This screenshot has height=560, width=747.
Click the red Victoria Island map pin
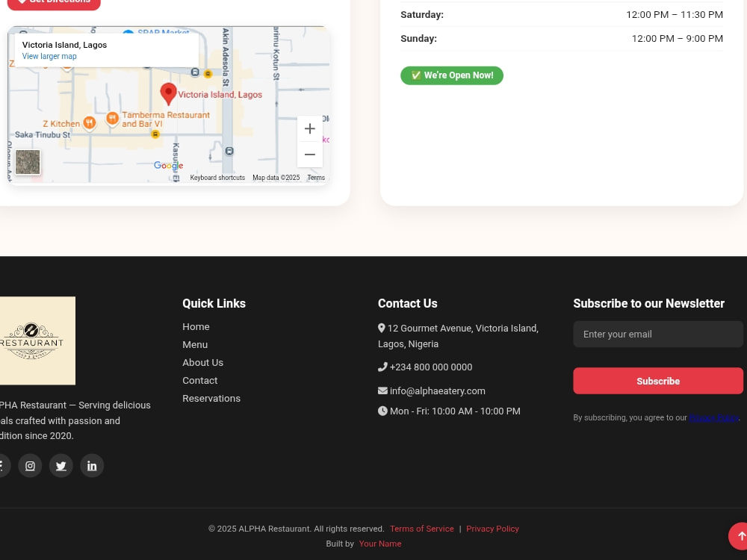[168, 94]
